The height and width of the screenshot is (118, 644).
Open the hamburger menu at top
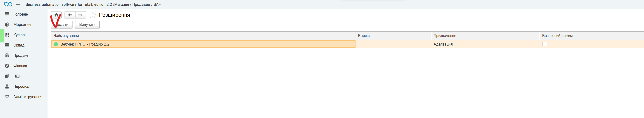[x=18, y=4]
